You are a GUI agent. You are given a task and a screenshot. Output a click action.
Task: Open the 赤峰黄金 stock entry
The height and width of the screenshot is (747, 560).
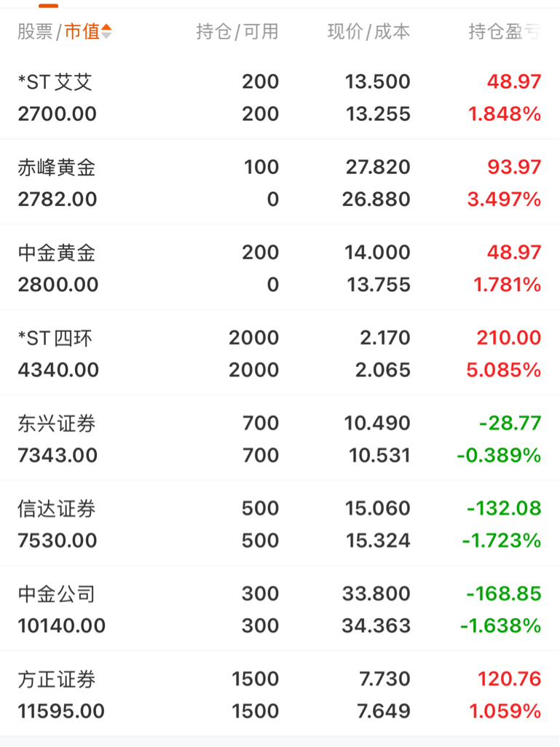coord(280,182)
